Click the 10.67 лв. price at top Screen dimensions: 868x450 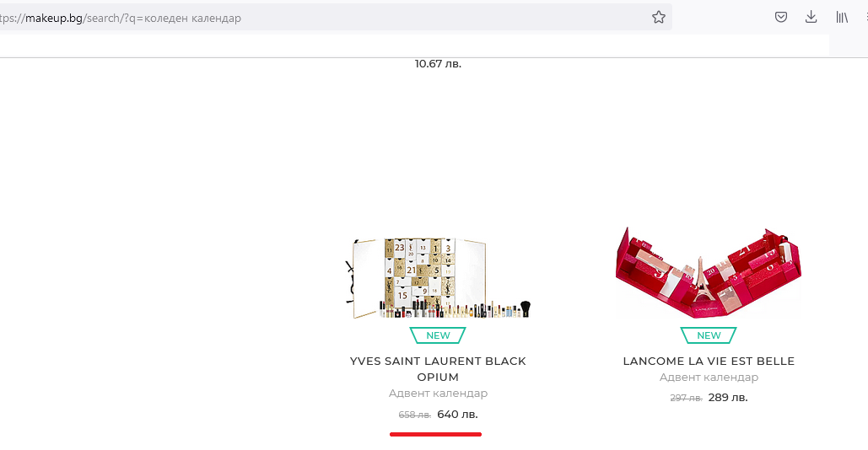point(438,63)
